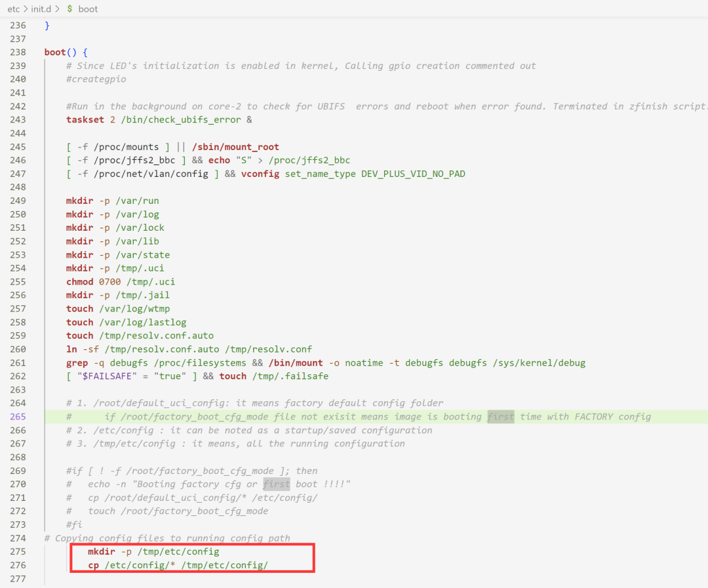
Task: Click line number 277
Action: pos(18,579)
